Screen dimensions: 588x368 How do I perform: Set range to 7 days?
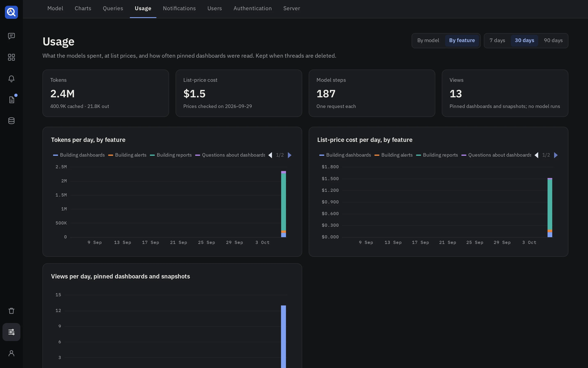pos(497,40)
